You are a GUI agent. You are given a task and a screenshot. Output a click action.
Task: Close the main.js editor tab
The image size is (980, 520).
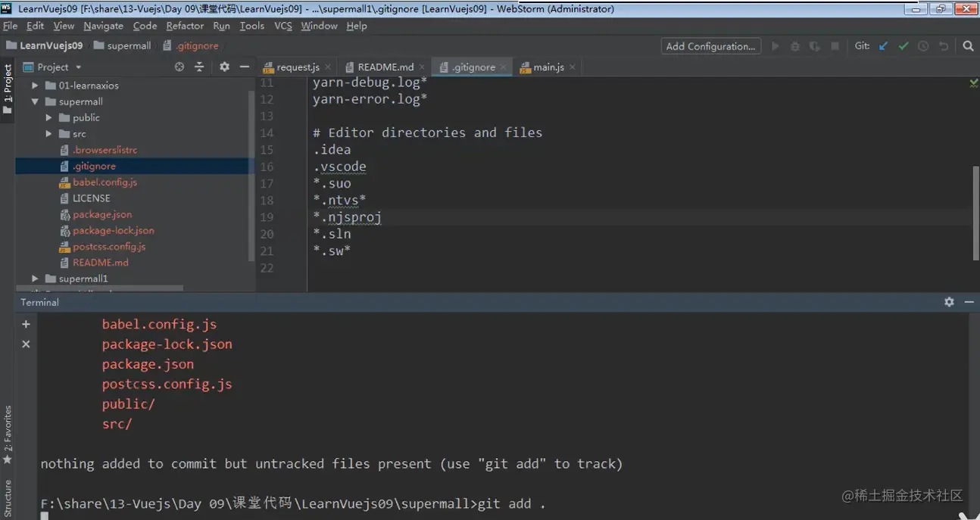[x=572, y=67]
